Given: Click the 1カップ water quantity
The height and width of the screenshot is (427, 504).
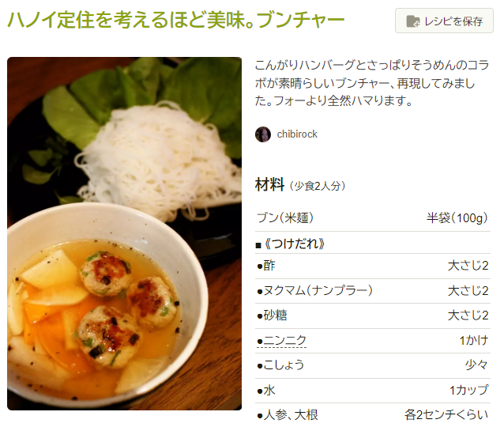Looking at the screenshot, I should coord(469,391).
